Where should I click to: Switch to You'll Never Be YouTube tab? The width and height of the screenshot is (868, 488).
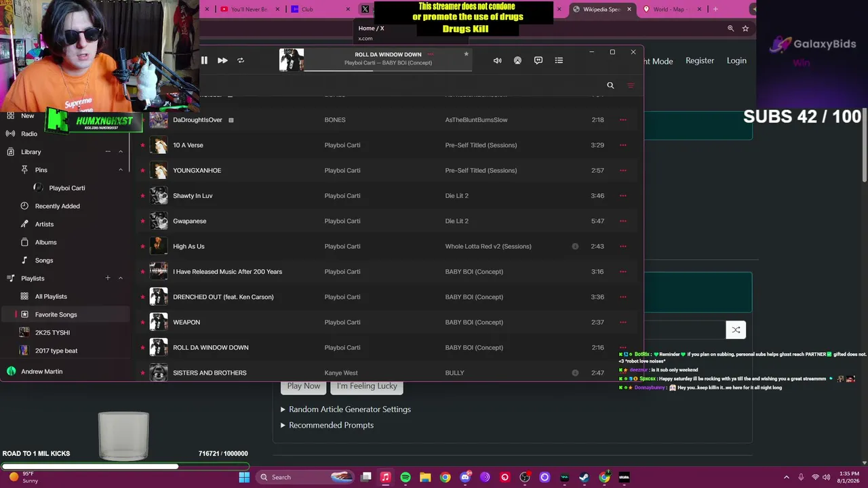pos(249,9)
